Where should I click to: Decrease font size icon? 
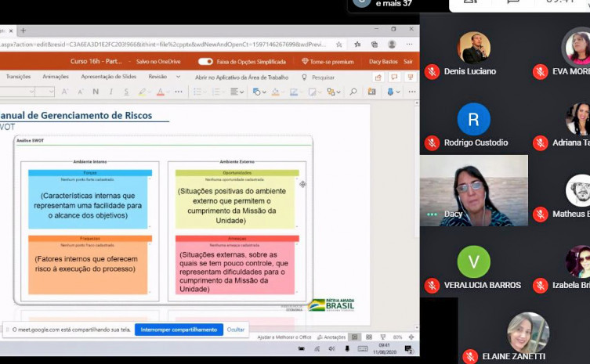pyautogui.click(x=80, y=92)
